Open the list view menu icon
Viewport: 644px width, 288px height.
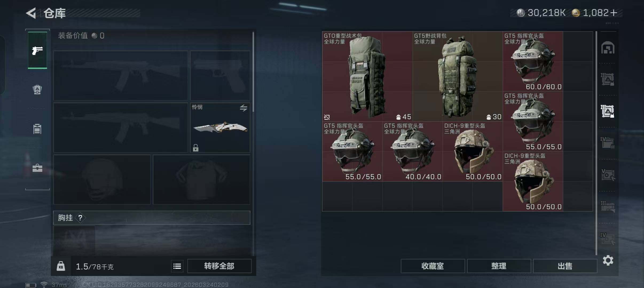177,266
